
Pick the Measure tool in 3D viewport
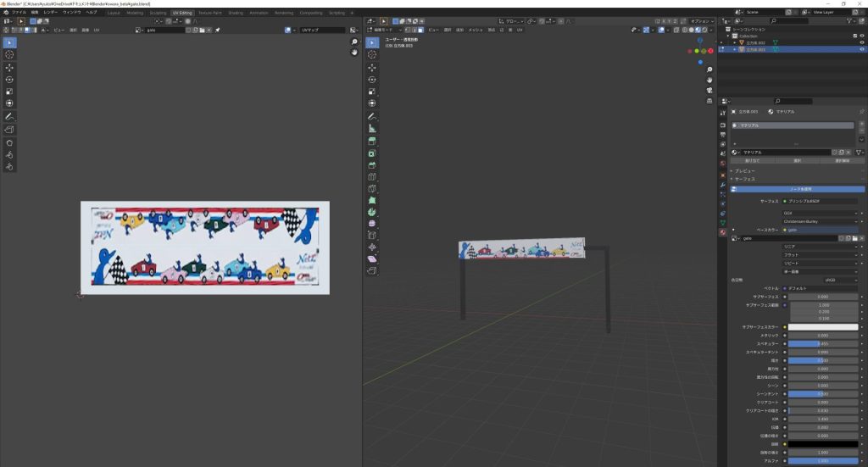click(372, 128)
